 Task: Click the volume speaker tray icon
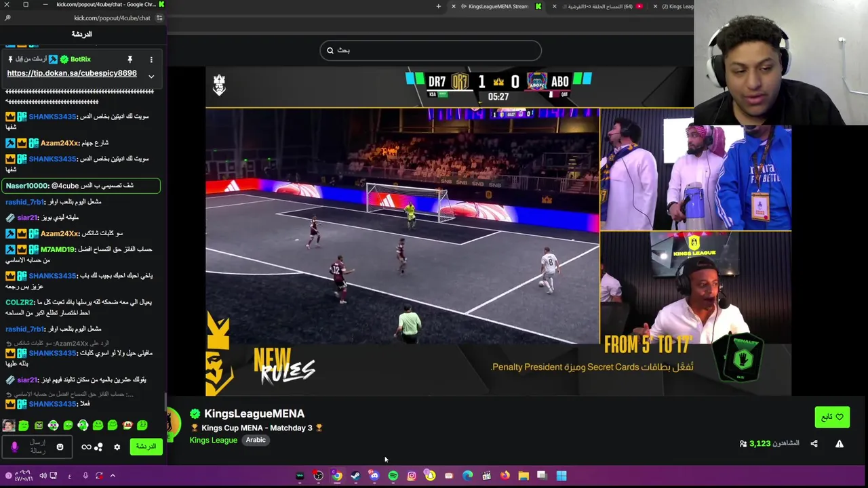coord(43,476)
